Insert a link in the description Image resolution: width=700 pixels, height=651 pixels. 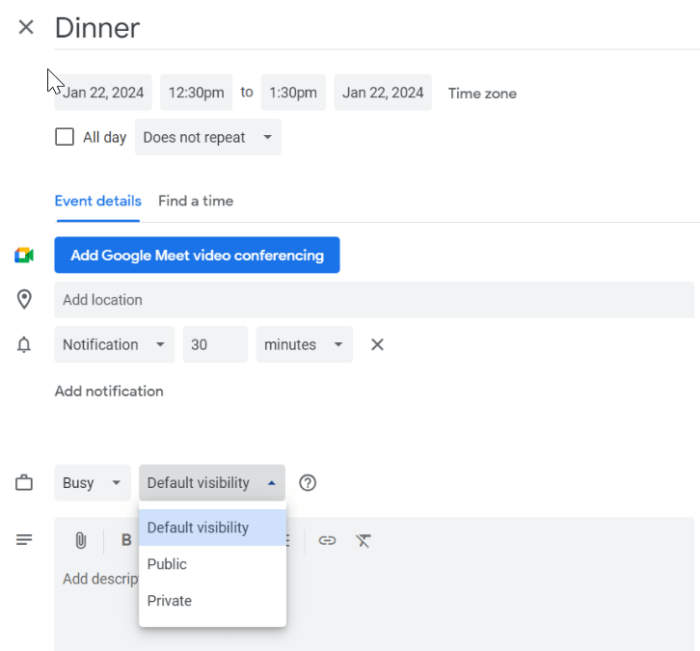click(327, 540)
